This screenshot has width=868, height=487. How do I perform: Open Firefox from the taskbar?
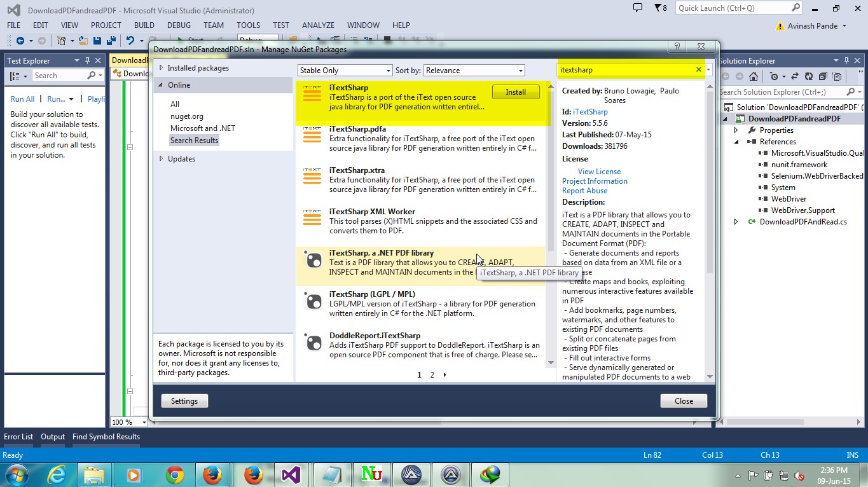tap(212, 474)
